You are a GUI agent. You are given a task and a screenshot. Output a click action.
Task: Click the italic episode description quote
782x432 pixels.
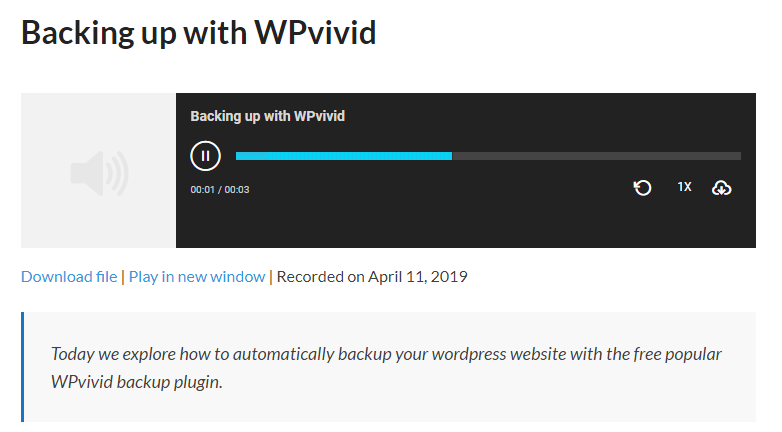tap(386, 368)
